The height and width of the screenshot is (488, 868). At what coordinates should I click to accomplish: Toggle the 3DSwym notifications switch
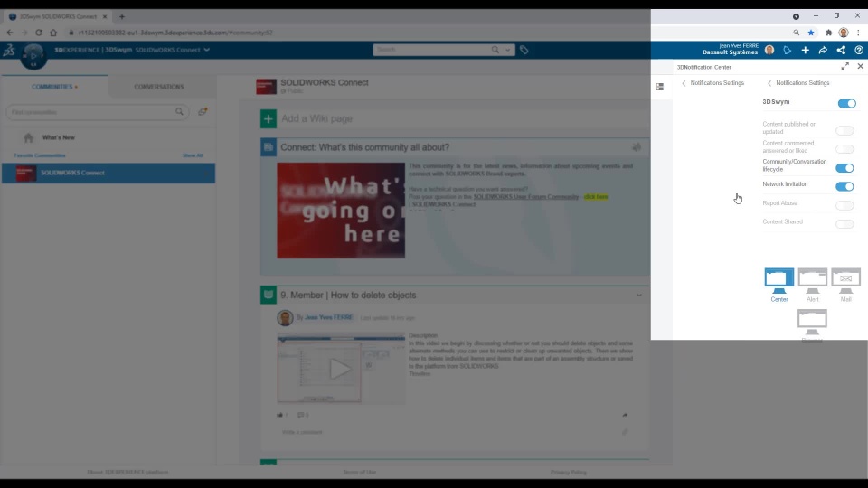pyautogui.click(x=846, y=103)
